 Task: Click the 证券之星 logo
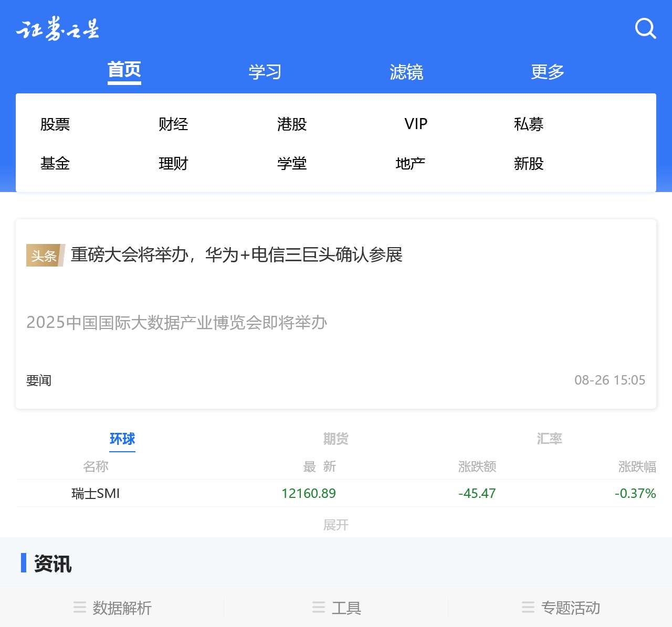[x=58, y=29]
